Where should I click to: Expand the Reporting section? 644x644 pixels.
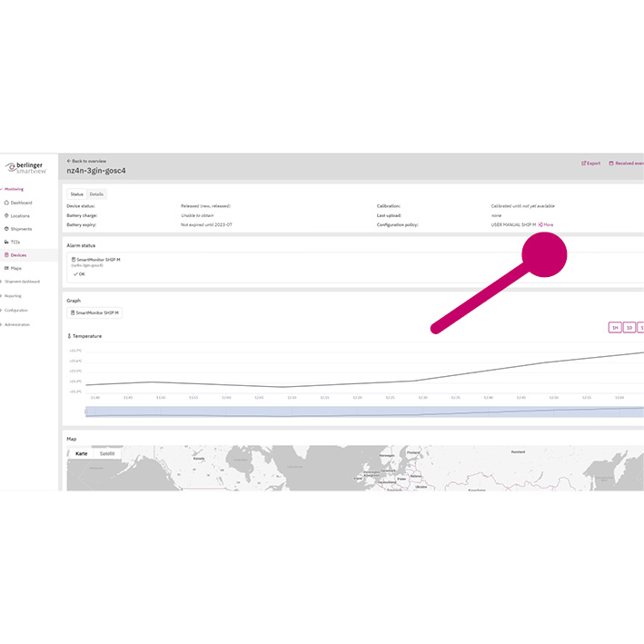pyautogui.click(x=12, y=296)
